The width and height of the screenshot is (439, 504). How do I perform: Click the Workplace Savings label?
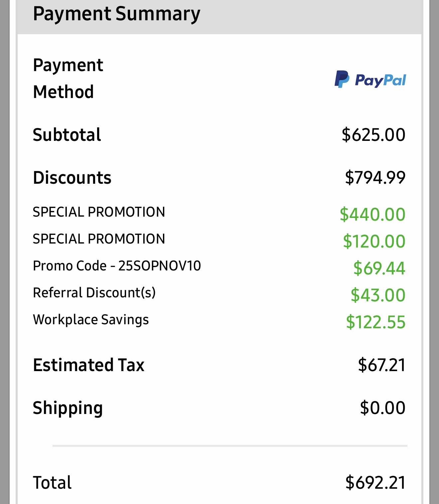click(91, 320)
